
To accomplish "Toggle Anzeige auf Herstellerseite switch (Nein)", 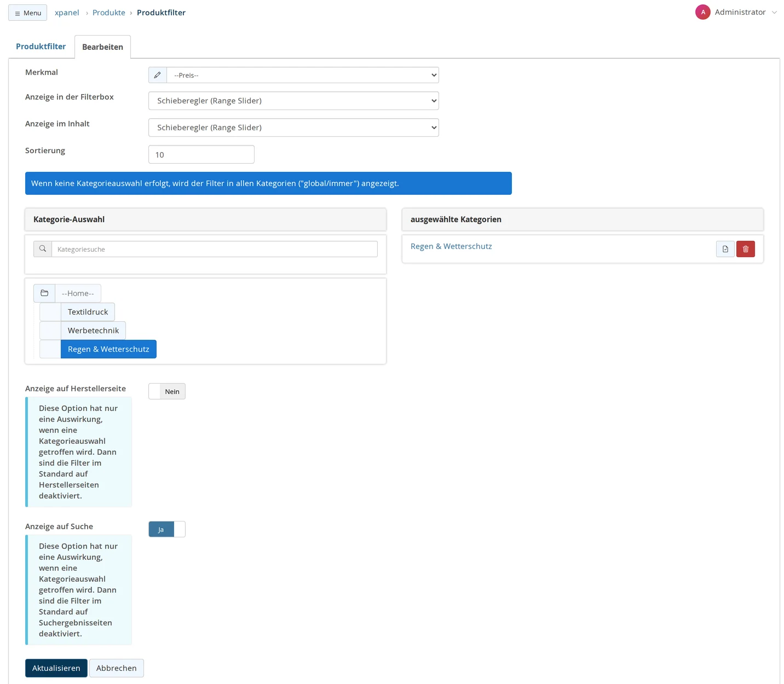I will [167, 391].
